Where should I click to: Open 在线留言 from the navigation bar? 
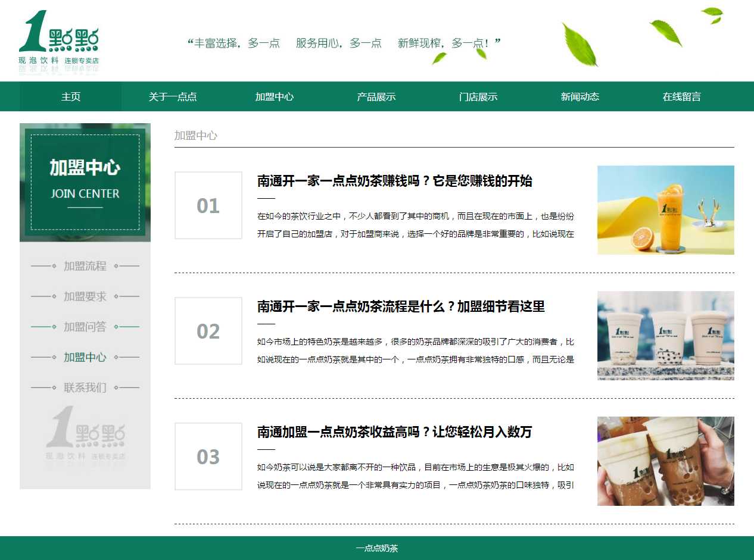point(682,96)
